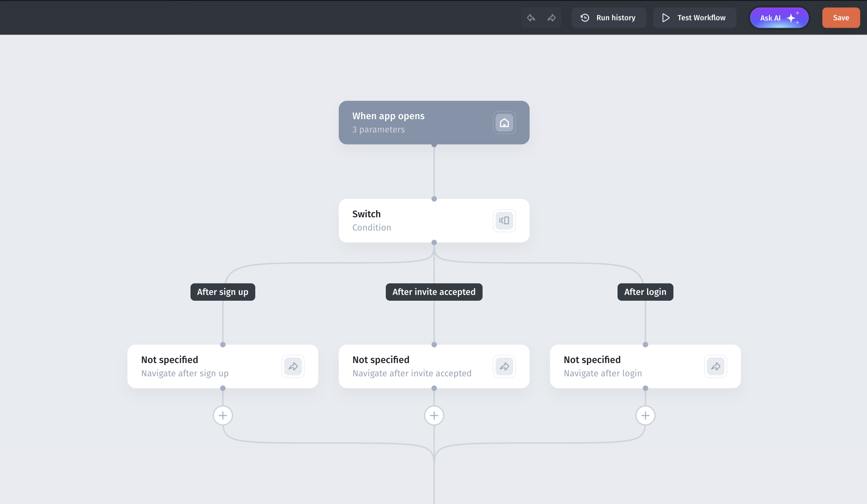Select the When app opens trigger node
This screenshot has height=504, width=867.
tap(413, 123)
